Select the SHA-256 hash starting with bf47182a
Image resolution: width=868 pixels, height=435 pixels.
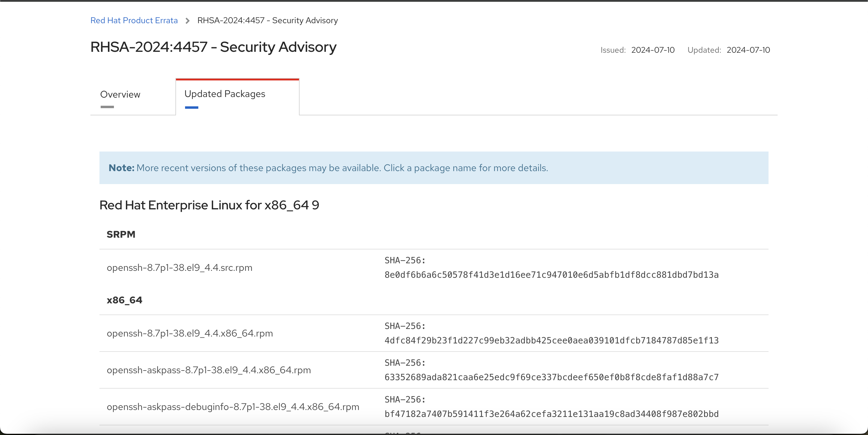[552, 414]
